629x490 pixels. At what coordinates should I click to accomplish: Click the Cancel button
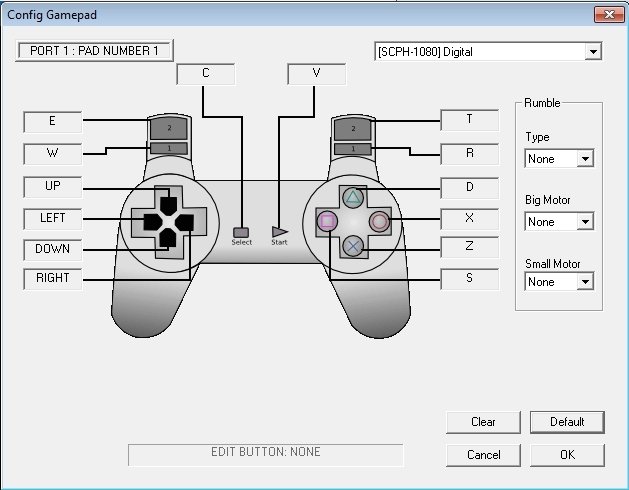483,455
